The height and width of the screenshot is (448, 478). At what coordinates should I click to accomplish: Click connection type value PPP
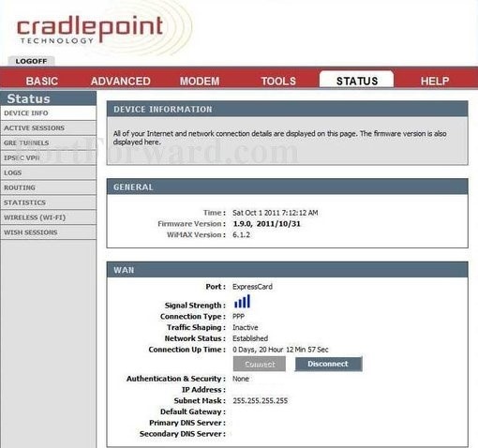tap(238, 317)
